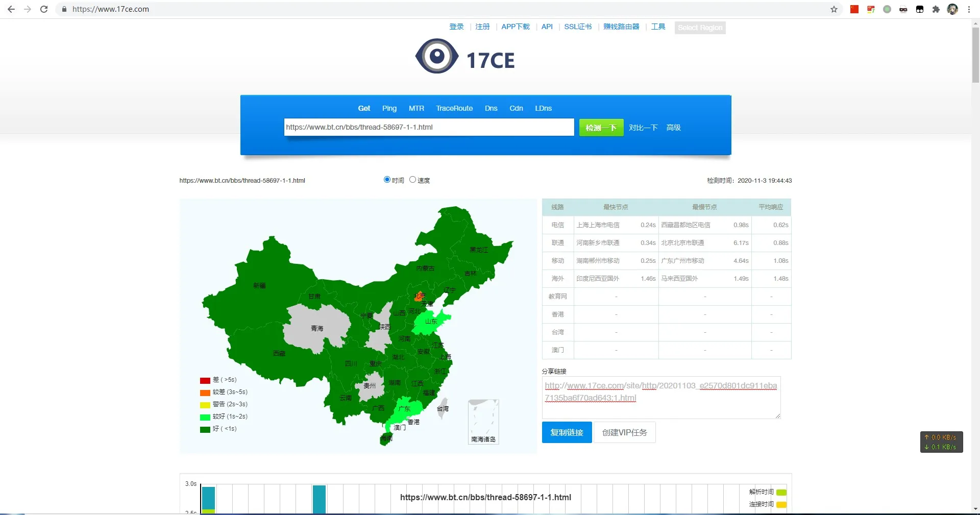
Task: Click the 电信 row in results table
Action: click(667, 225)
